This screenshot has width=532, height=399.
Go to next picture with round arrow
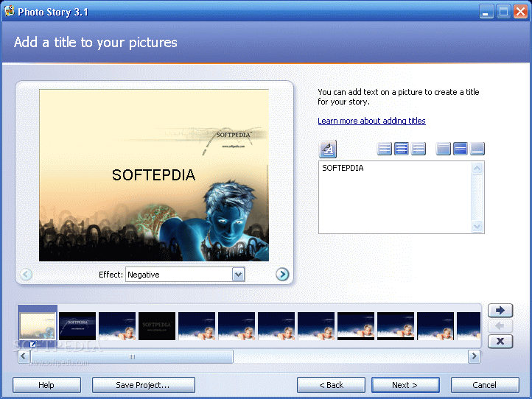(x=282, y=275)
